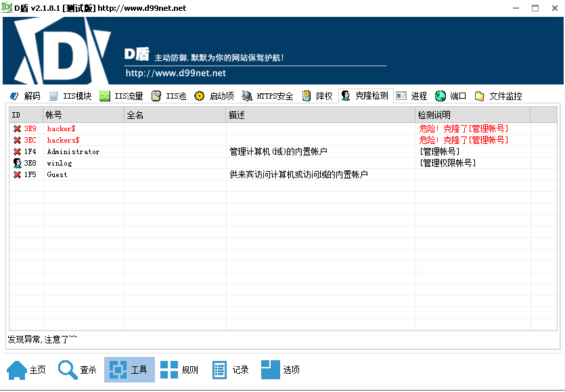Click the HTTPS安全 icon

(x=247, y=96)
